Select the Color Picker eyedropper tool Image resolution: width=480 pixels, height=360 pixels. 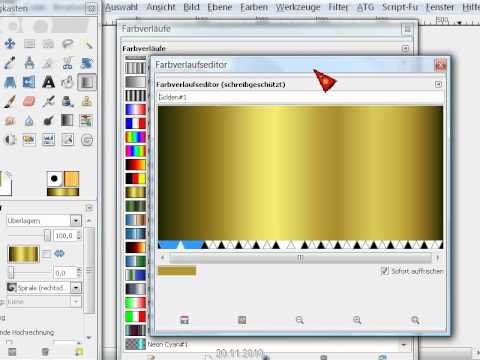(x=10, y=63)
